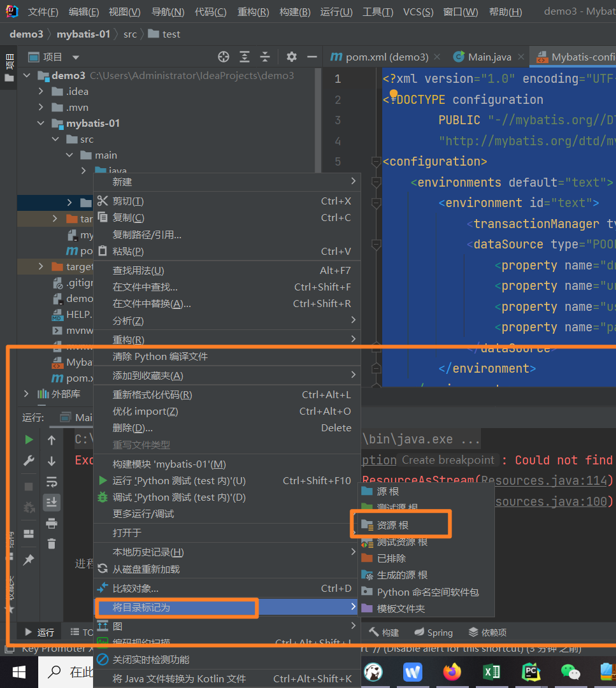Collapse the demo3 root folder
Viewport: 616px width, 688px height.
coord(27,75)
